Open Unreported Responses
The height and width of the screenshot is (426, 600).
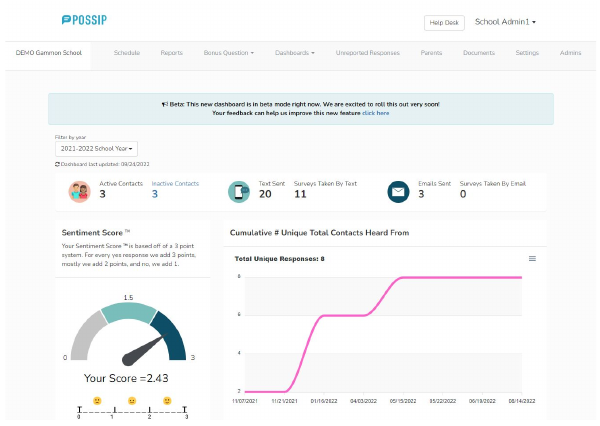click(367, 53)
